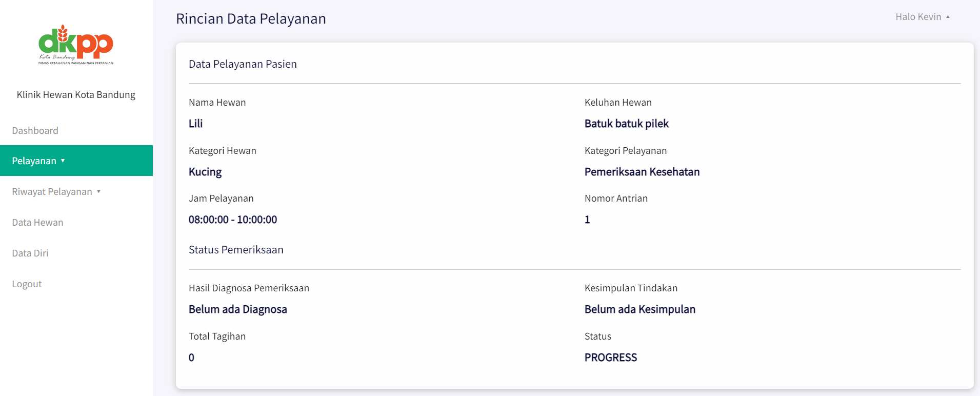Click Logout in the sidebar
The height and width of the screenshot is (396, 980).
pyautogui.click(x=27, y=284)
